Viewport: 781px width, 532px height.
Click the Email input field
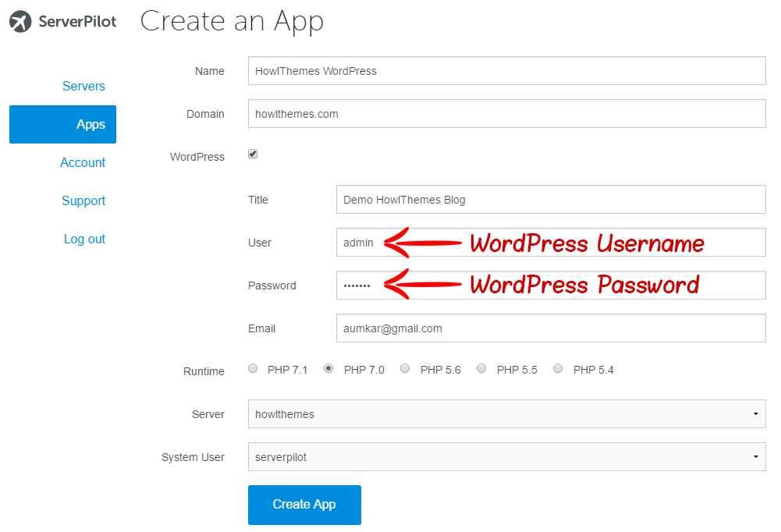pos(551,328)
